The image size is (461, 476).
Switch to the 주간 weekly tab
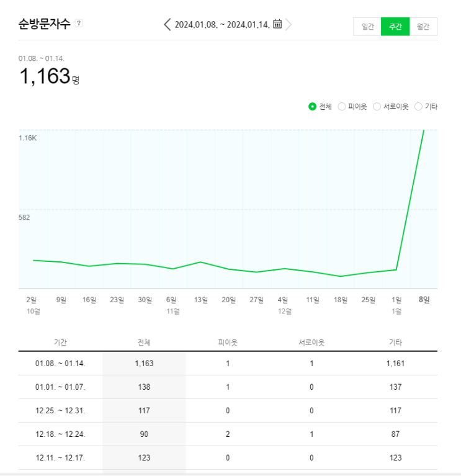point(395,27)
